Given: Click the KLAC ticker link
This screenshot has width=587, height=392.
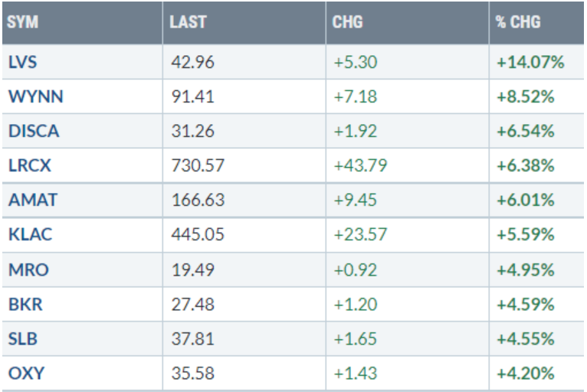Looking at the screenshot, I should point(28,234).
